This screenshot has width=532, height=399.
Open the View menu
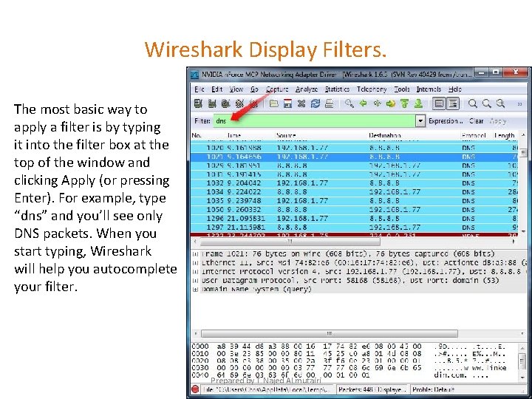point(236,89)
